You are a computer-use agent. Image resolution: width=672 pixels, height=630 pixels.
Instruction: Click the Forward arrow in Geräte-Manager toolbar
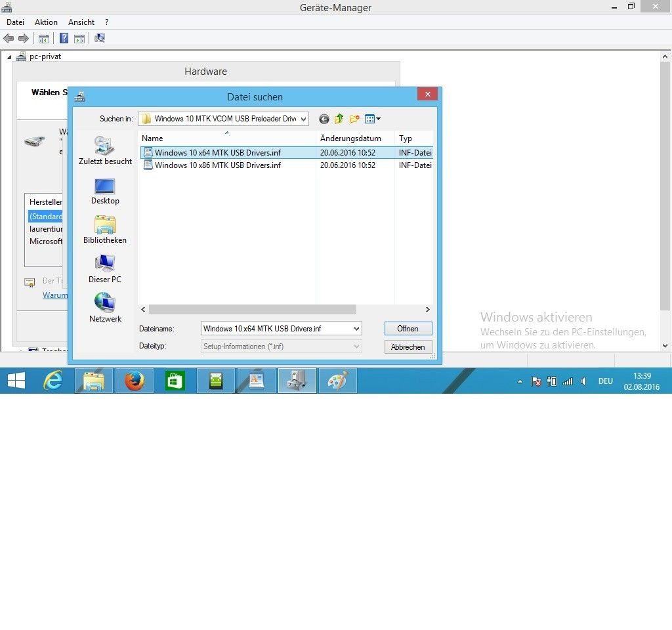24,39
